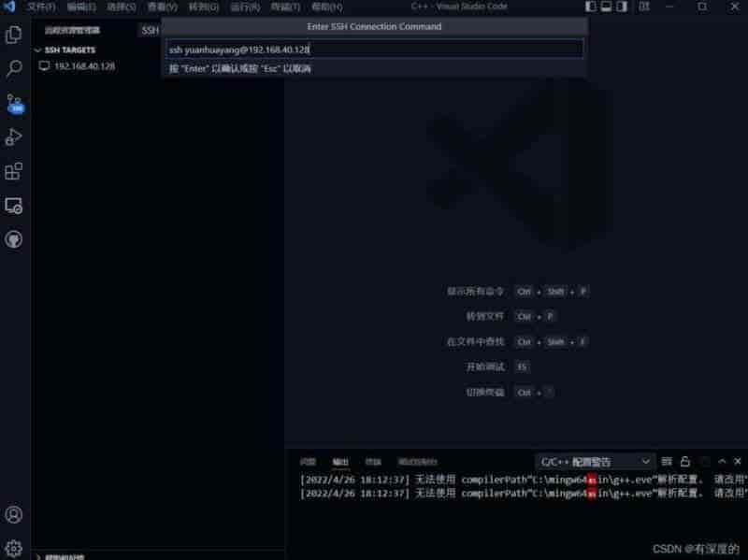Switch to the 输出 panel tab
This screenshot has width=748, height=560.
340,462
